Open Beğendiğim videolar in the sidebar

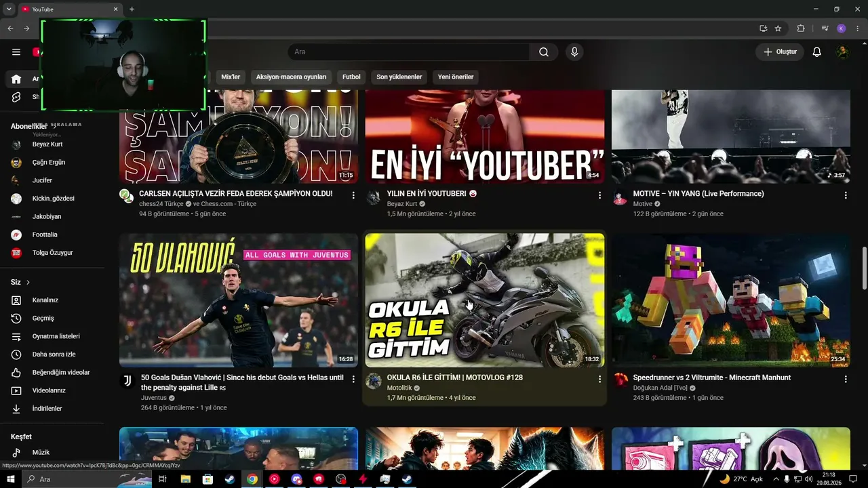[x=53, y=373]
